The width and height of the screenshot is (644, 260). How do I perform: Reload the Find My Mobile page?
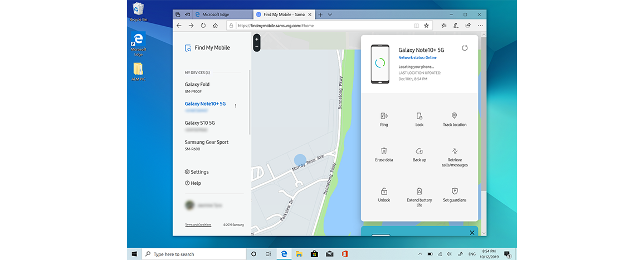pyautogui.click(x=203, y=26)
